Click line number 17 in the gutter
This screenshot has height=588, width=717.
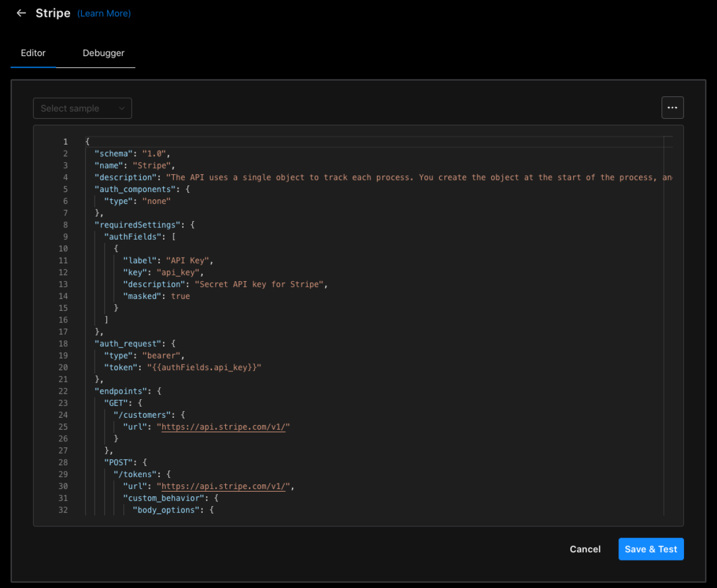(63, 332)
